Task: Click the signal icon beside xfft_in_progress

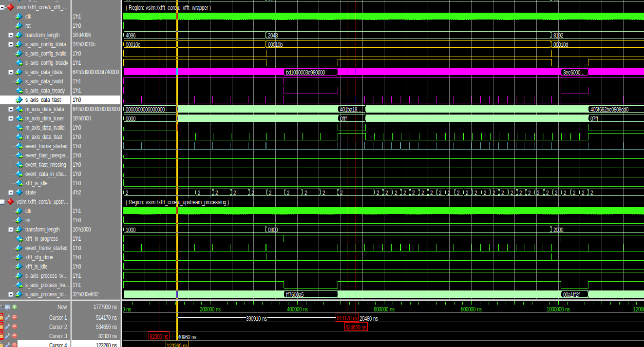Action: [19, 239]
